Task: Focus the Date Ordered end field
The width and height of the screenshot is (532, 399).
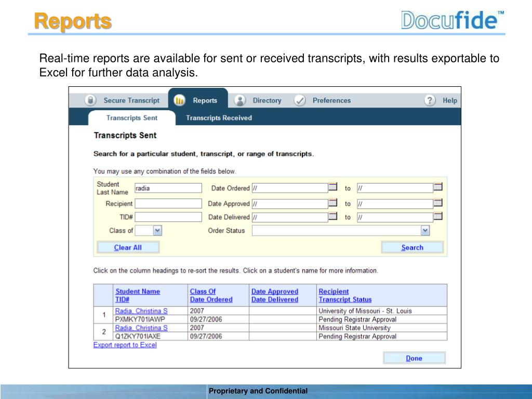Action: click(395, 188)
